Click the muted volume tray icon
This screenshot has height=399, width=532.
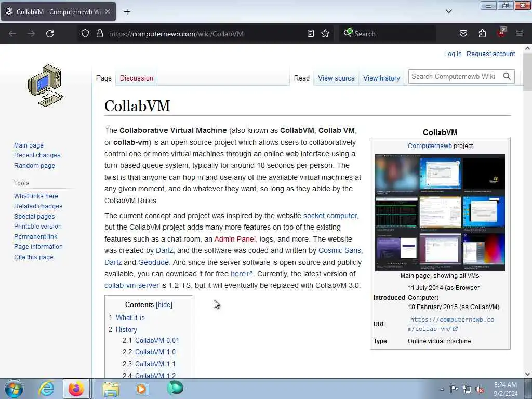tap(480, 390)
